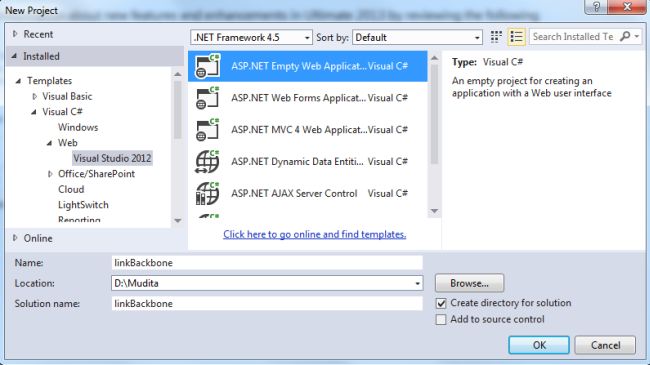Click the ASP.NET Dynamic Data Entities template icon
Screen dimensions: 650x365
point(207,161)
